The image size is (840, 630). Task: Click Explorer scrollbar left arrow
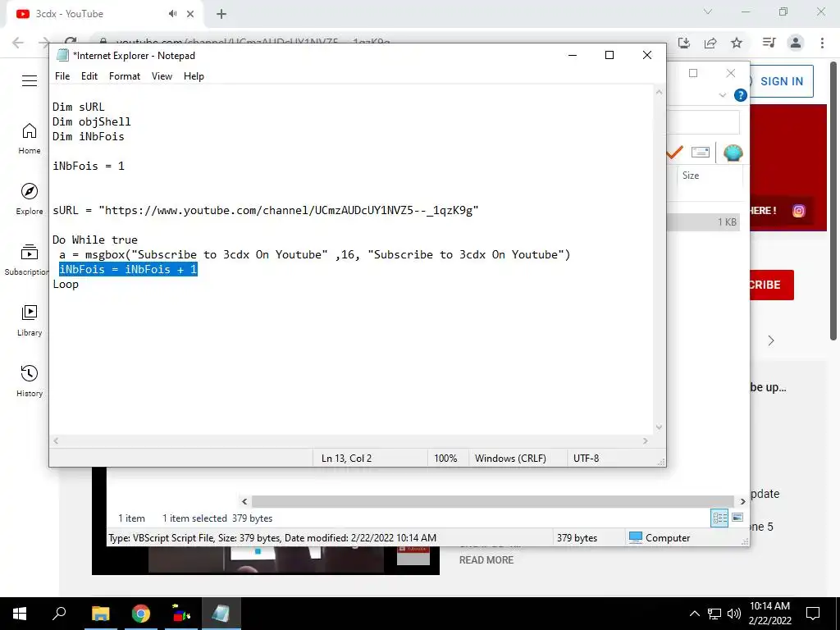[x=244, y=501]
